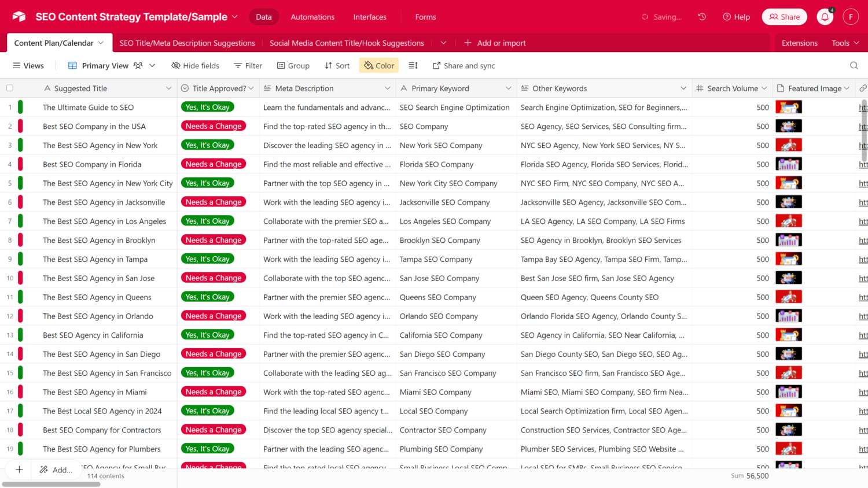Click the base history clock icon
This screenshot has width=868, height=488.
(702, 17)
